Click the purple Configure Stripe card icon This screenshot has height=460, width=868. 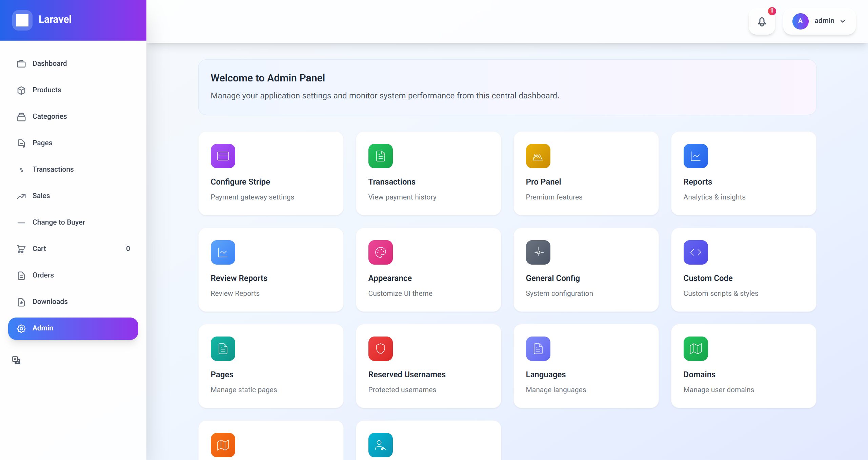223,156
